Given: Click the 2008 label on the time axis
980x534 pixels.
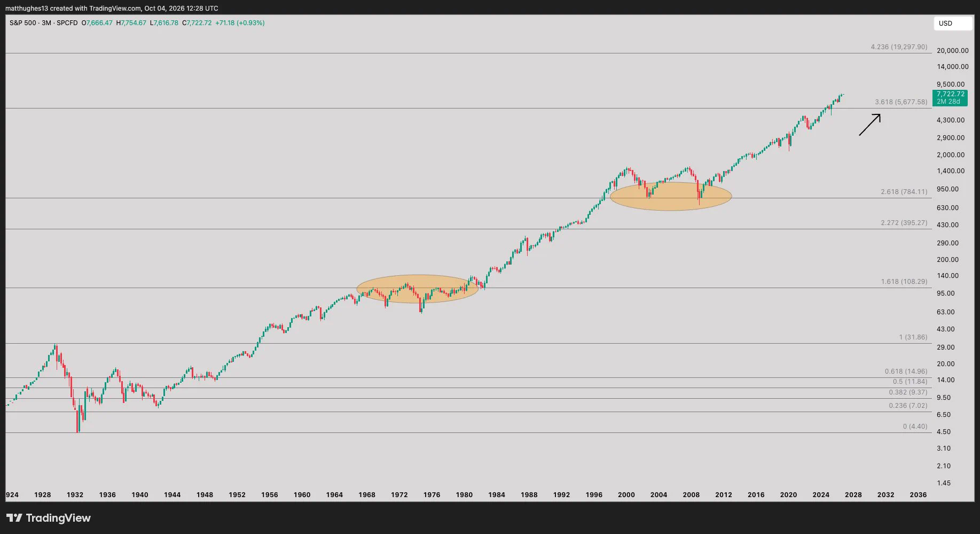Looking at the screenshot, I should [691, 495].
